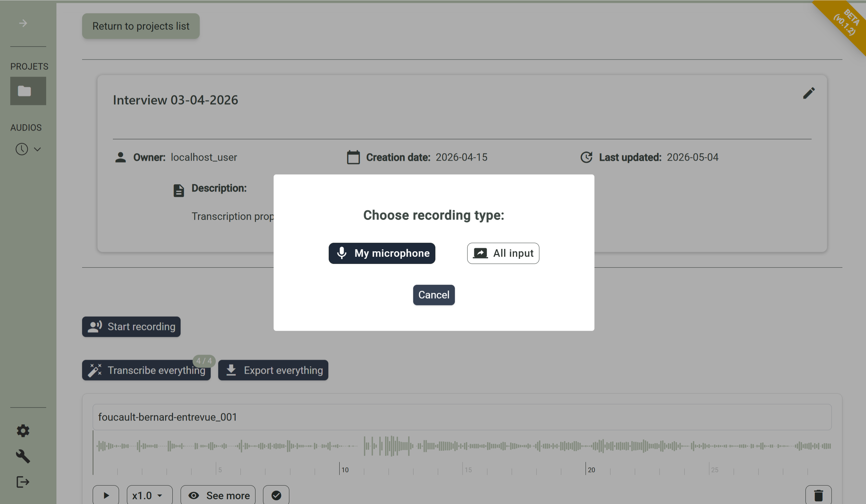Click owner value localhost_user
Viewport: 866px width, 504px height.
(x=204, y=157)
